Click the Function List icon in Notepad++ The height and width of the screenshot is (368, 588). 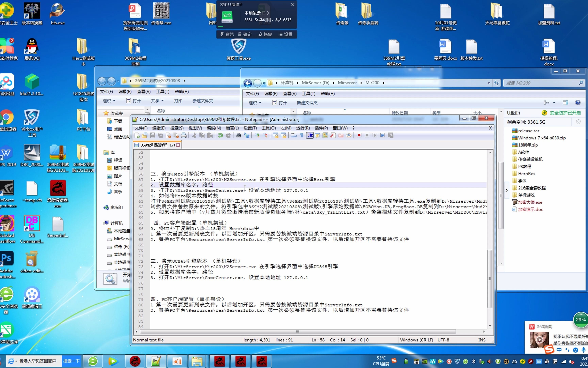(x=333, y=135)
